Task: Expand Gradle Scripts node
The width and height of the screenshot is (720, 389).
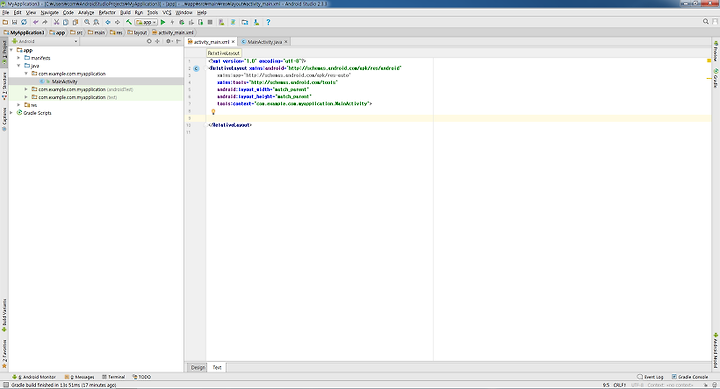Action: (11, 113)
